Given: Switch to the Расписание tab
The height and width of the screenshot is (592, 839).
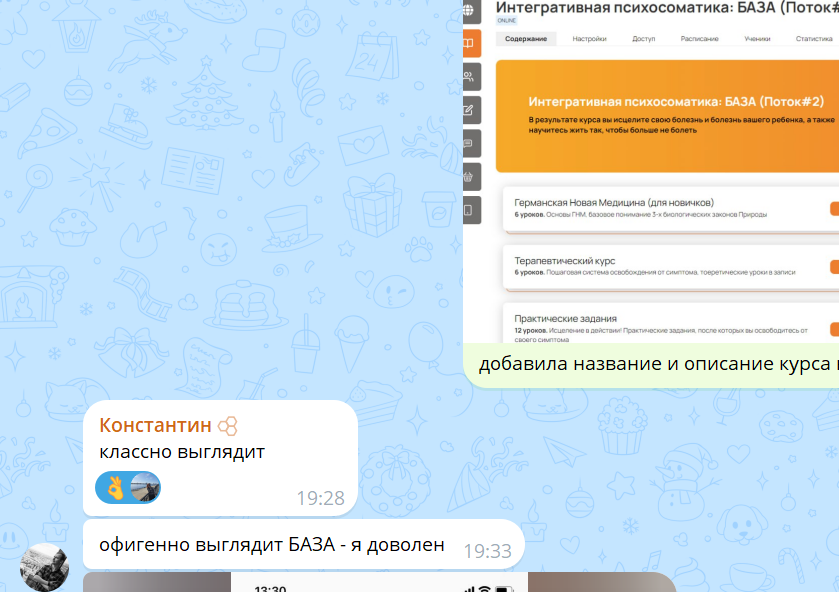Looking at the screenshot, I should 699,39.
